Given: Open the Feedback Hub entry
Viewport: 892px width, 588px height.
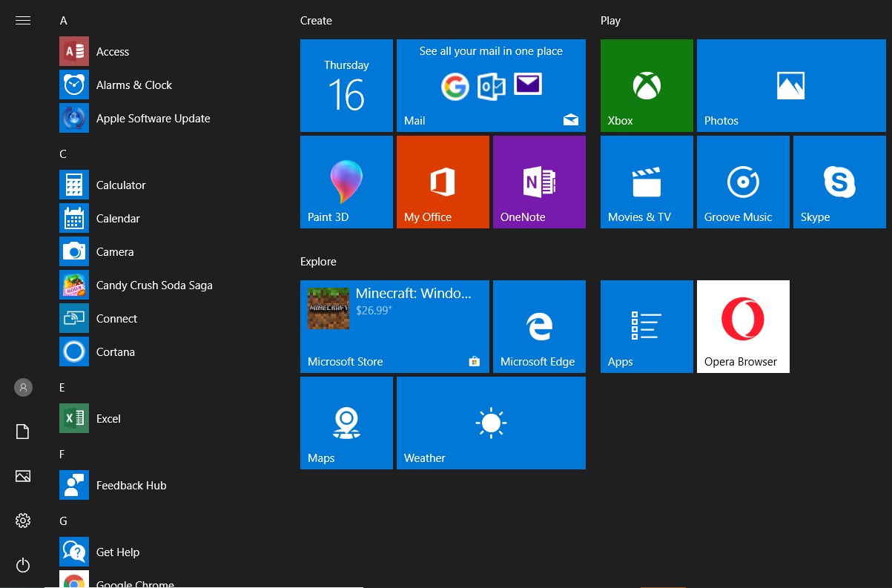Looking at the screenshot, I should [131, 485].
